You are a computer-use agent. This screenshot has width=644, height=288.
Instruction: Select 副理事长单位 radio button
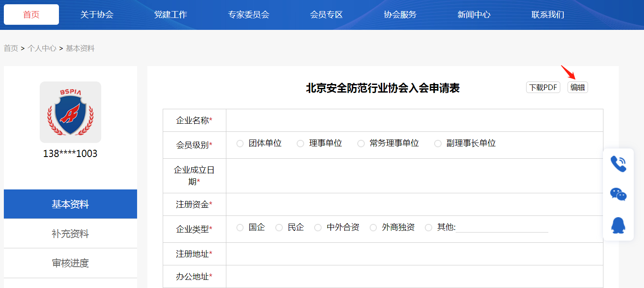[438, 144]
